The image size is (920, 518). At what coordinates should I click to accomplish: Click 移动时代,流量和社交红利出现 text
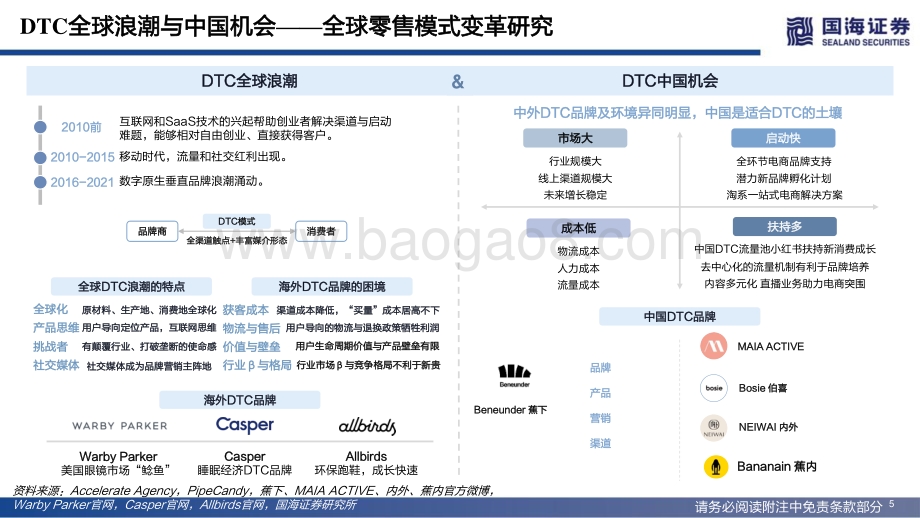click(x=204, y=157)
